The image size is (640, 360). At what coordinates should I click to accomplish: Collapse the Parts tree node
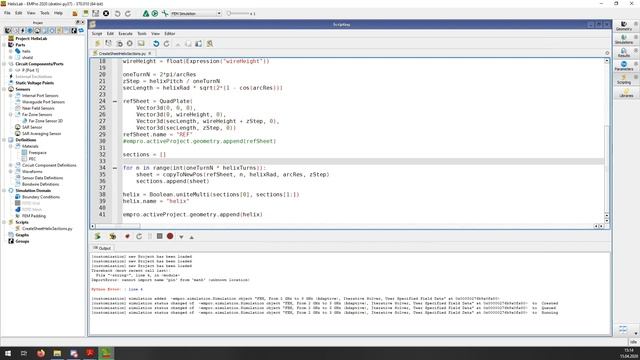pyautogui.click(x=4, y=45)
